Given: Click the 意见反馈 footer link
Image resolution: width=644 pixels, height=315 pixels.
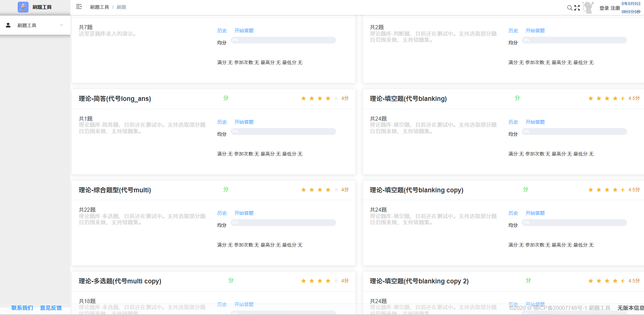Looking at the screenshot, I should pyautogui.click(x=51, y=308).
